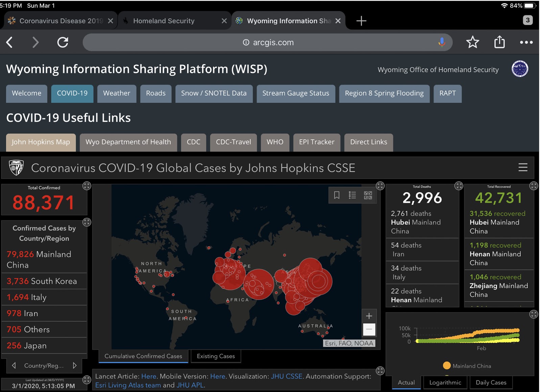
Task: Go forward with the browser forward arrow
Action: tap(36, 42)
